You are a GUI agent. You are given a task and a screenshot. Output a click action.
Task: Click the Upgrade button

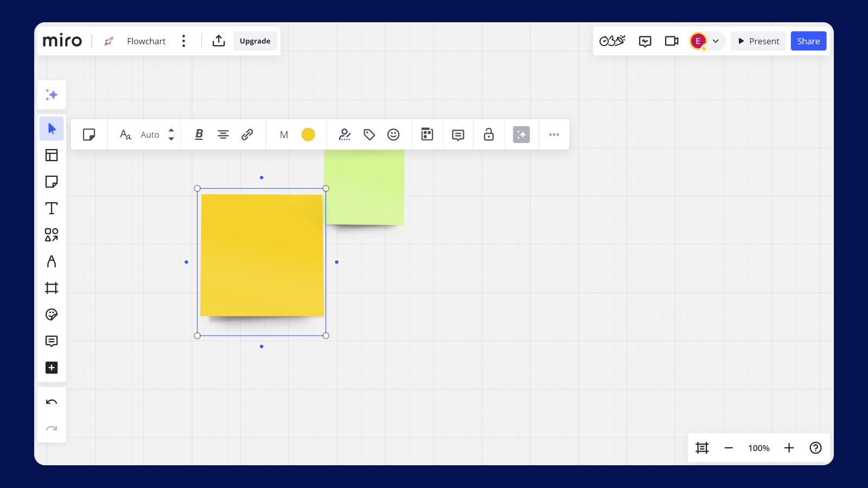click(x=255, y=41)
